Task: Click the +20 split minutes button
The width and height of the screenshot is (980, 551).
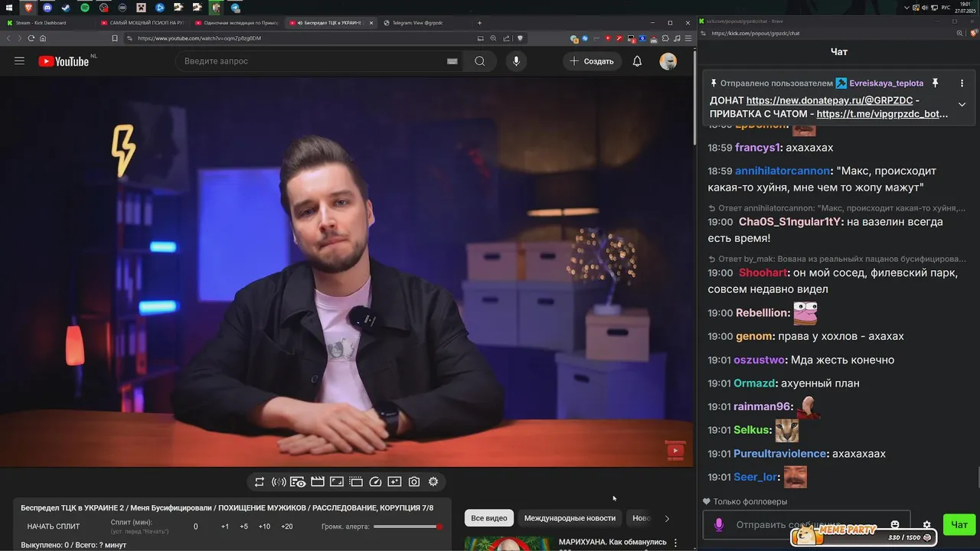Action: [x=287, y=527]
